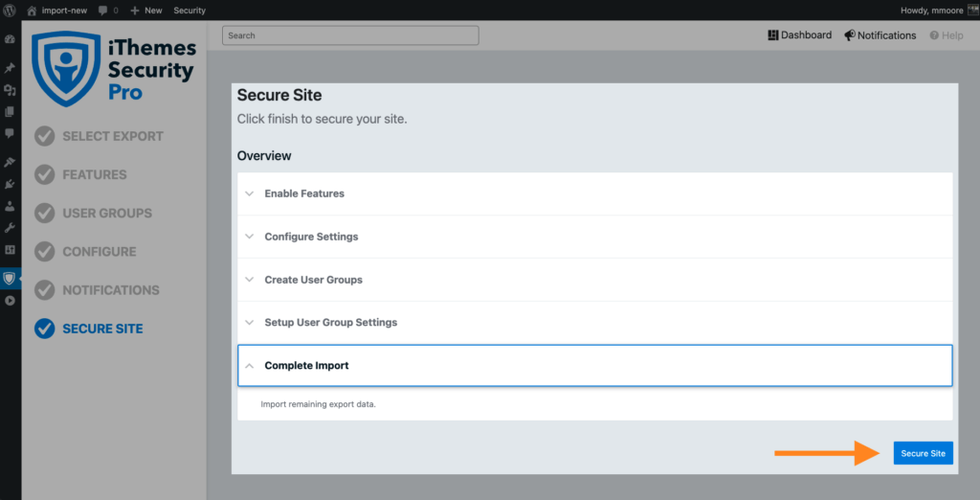
Task: Expand the Setup User Group Settings chevron
Action: (250, 323)
